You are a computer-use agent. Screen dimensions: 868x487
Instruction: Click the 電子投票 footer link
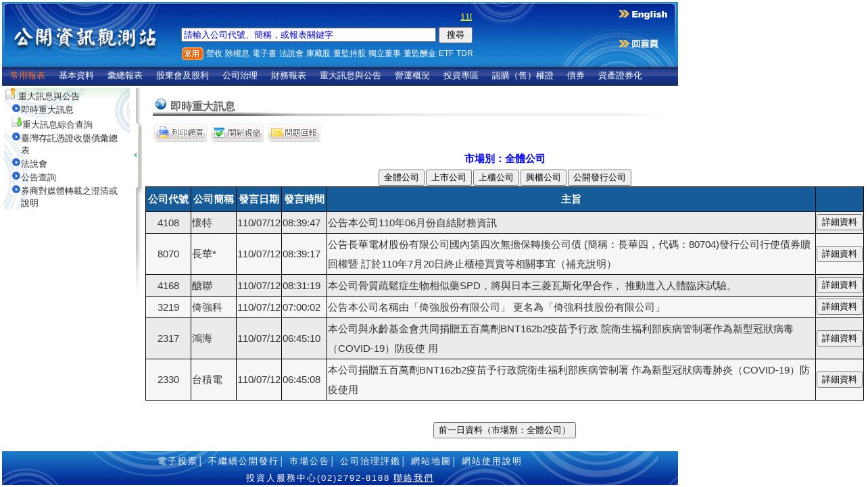(177, 461)
